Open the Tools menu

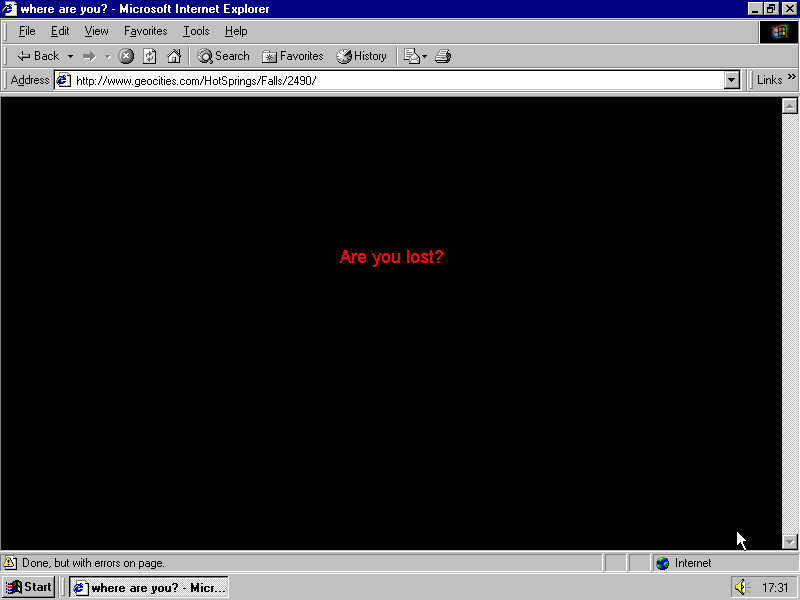pyautogui.click(x=196, y=31)
